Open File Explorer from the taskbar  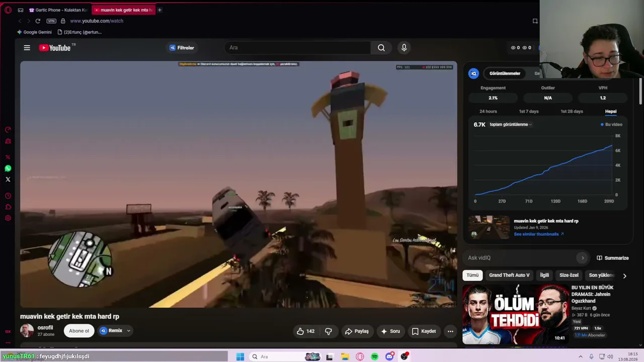tap(345, 356)
